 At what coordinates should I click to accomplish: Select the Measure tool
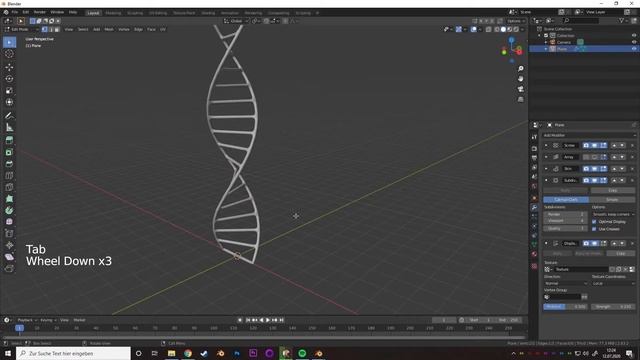pos(9,128)
